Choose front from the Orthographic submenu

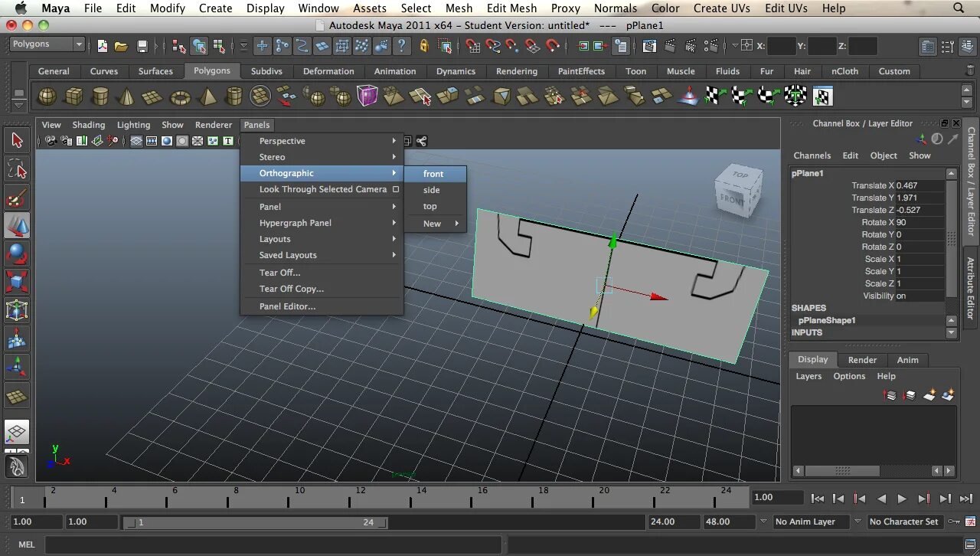(434, 174)
